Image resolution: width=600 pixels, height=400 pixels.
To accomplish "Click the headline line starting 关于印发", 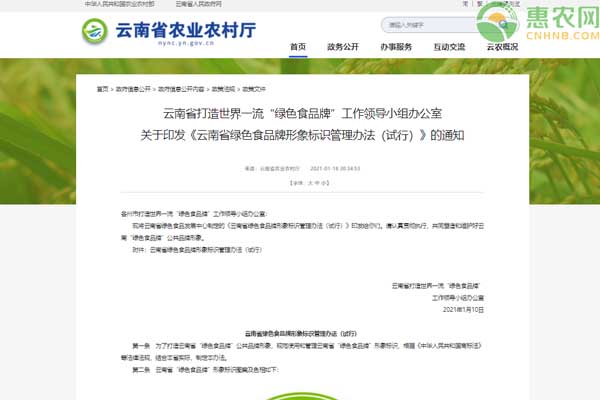I will tap(302, 135).
